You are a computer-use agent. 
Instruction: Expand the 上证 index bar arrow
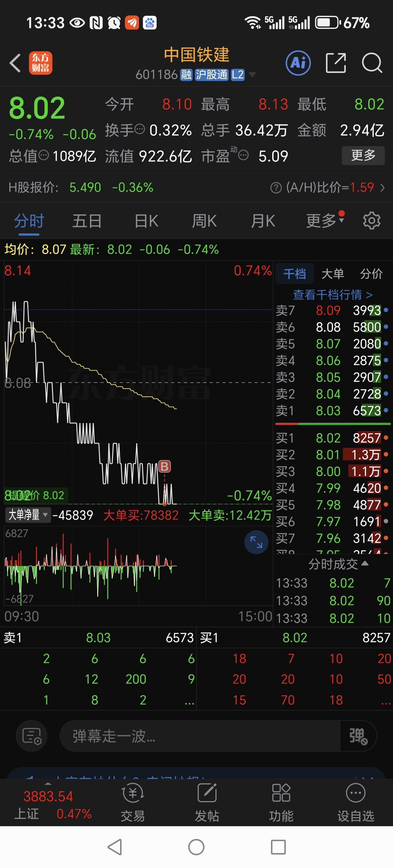point(48,783)
